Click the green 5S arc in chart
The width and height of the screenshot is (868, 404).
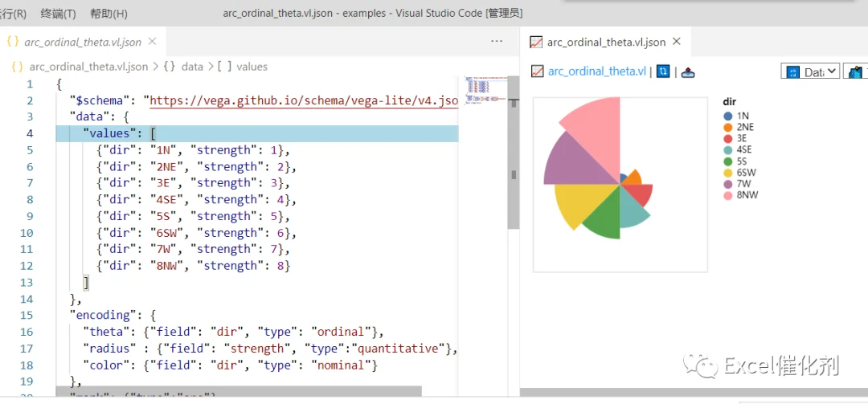606,218
